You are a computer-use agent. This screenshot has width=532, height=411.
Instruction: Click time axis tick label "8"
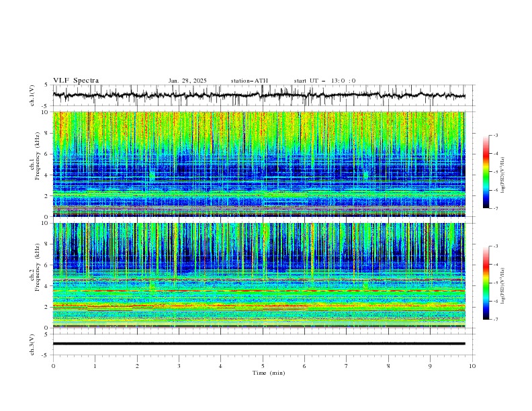tap(388, 366)
